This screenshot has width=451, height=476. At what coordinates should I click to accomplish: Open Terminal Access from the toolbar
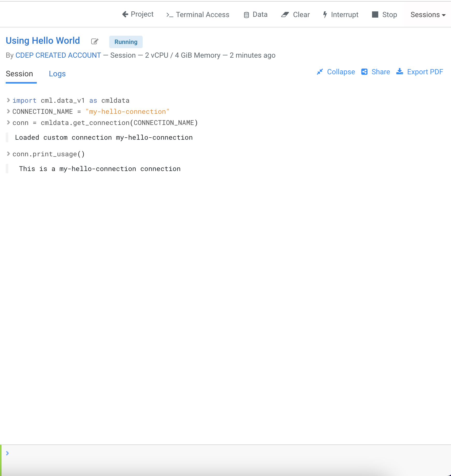(x=198, y=15)
